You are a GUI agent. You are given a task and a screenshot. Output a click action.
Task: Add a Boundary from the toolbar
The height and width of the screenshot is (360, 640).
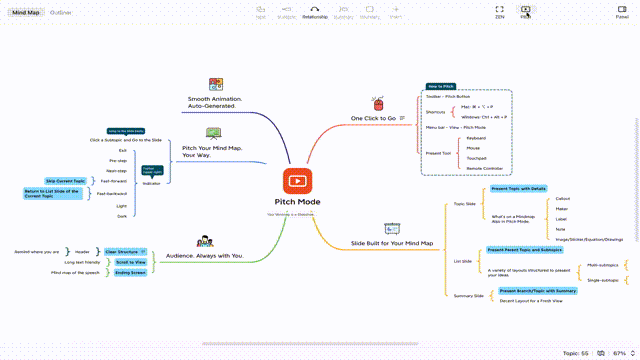370,12
